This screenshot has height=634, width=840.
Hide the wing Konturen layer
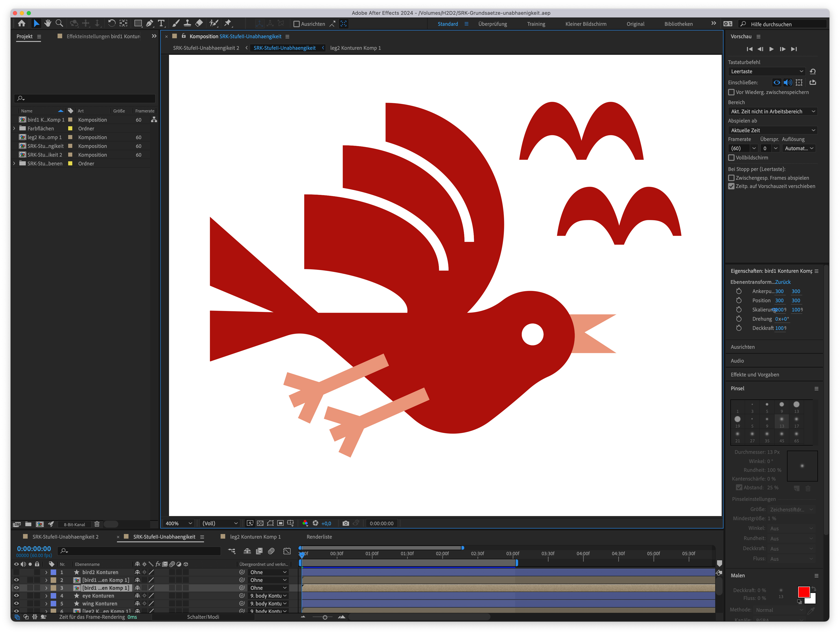[x=16, y=603]
